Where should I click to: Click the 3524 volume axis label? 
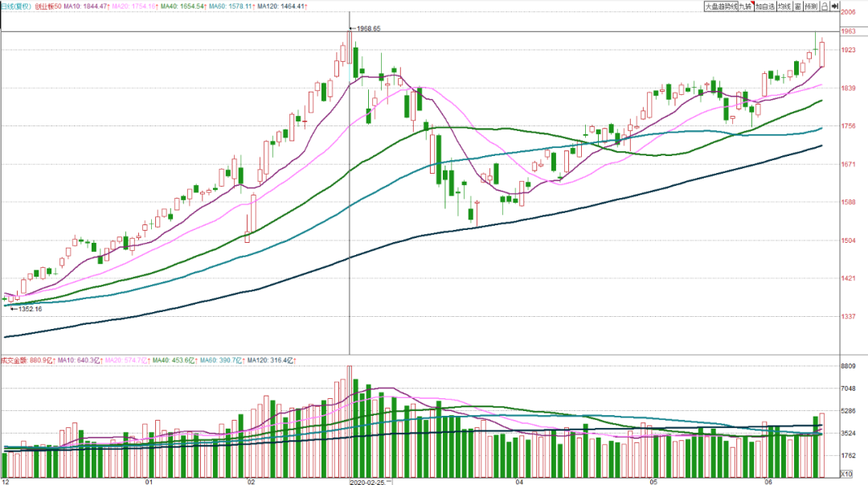point(848,434)
